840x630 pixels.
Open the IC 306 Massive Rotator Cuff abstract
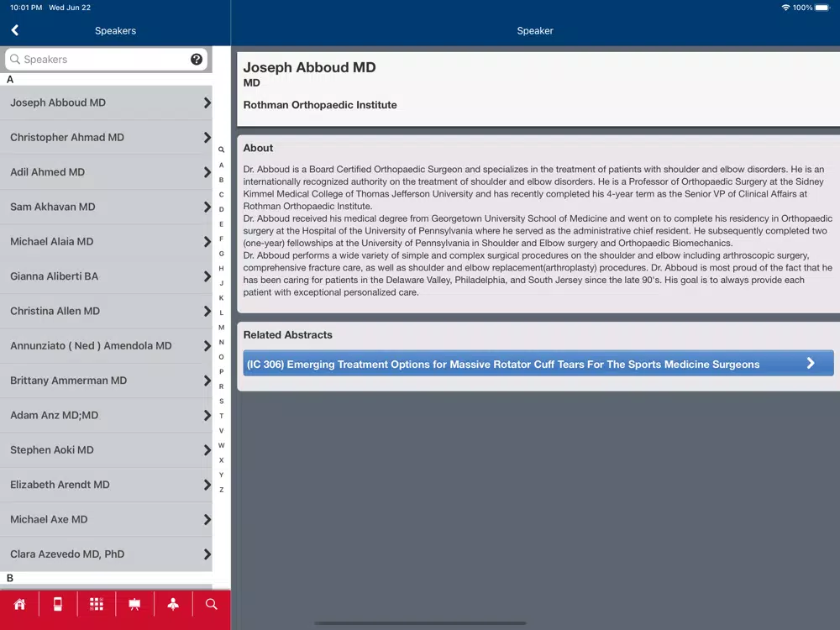pyautogui.click(x=538, y=363)
